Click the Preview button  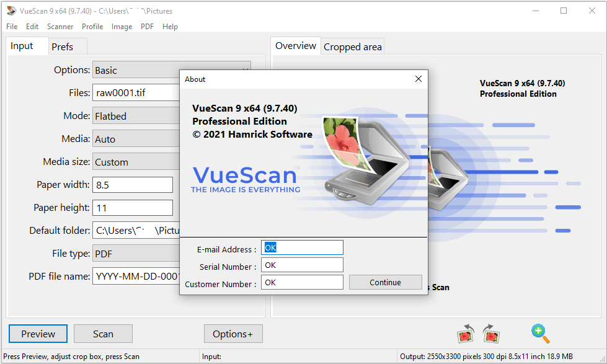[x=38, y=334]
